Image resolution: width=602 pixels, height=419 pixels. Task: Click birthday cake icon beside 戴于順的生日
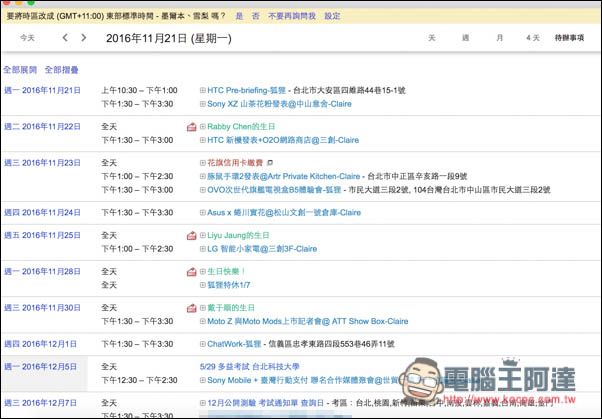[192, 308]
